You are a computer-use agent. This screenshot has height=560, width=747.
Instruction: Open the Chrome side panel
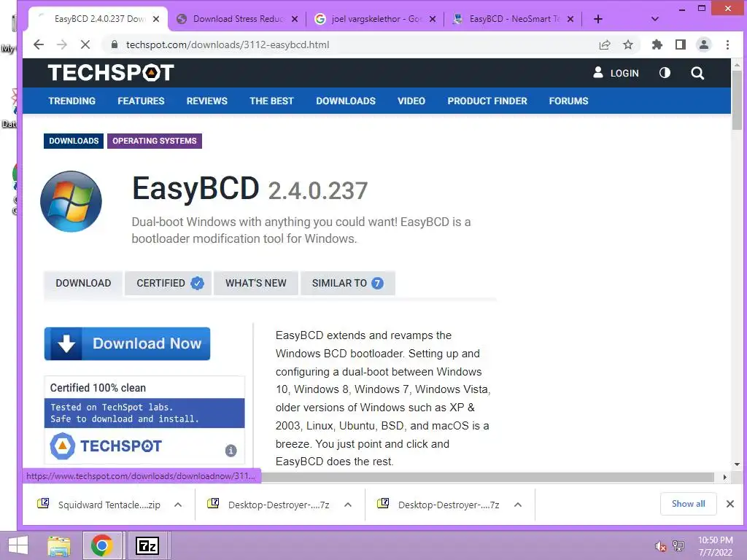point(681,44)
